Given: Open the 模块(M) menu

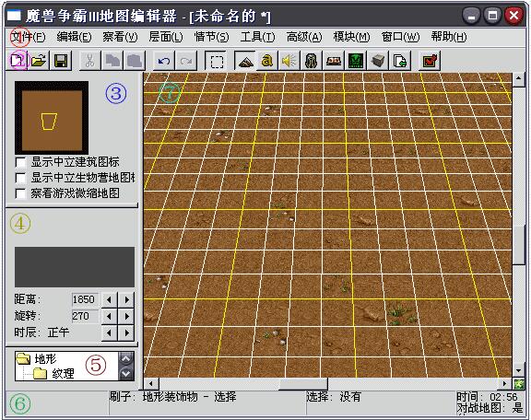Looking at the screenshot, I should (x=351, y=37).
